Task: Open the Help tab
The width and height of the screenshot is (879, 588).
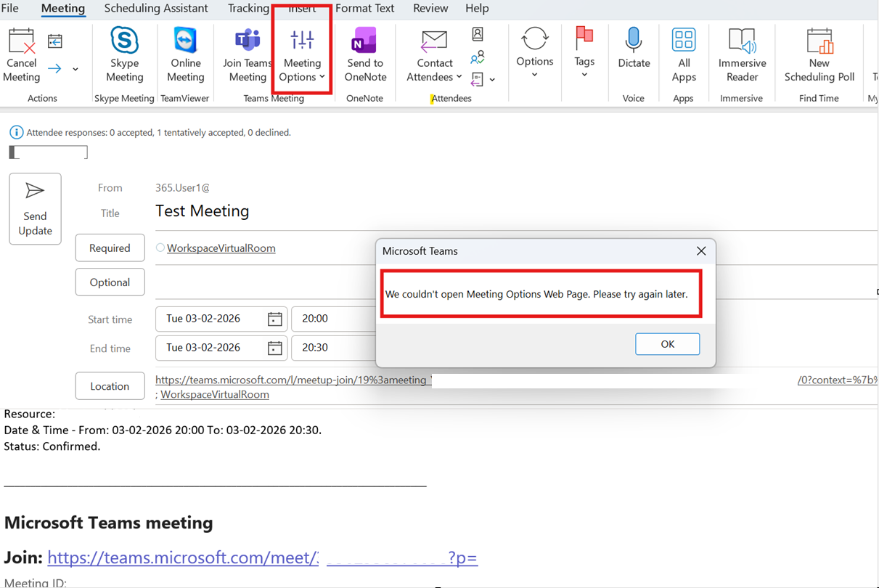Action: click(477, 9)
